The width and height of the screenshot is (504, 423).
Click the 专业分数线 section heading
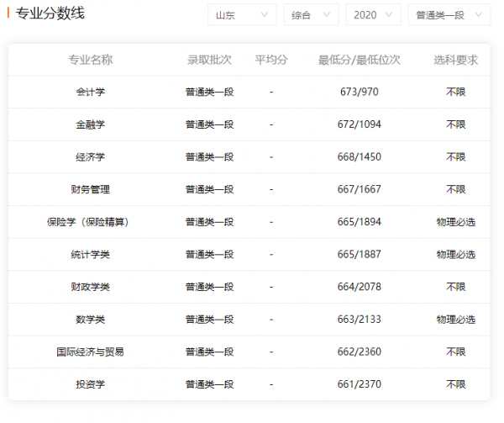(50, 13)
